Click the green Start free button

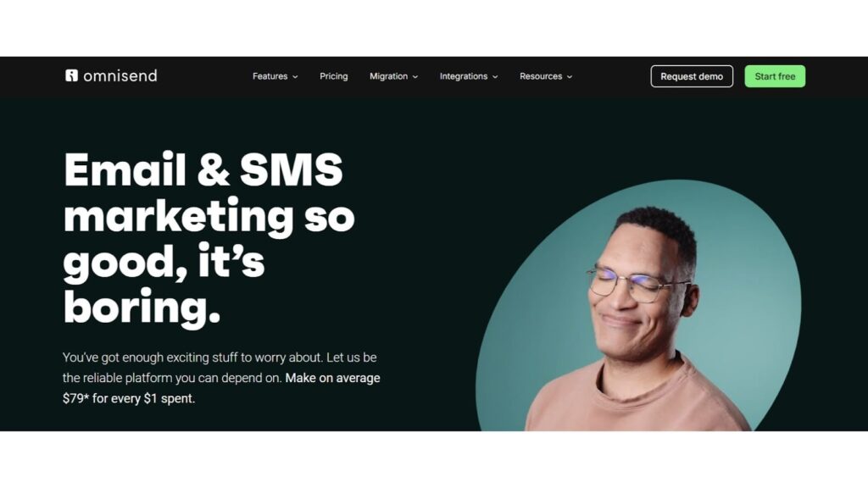(775, 76)
